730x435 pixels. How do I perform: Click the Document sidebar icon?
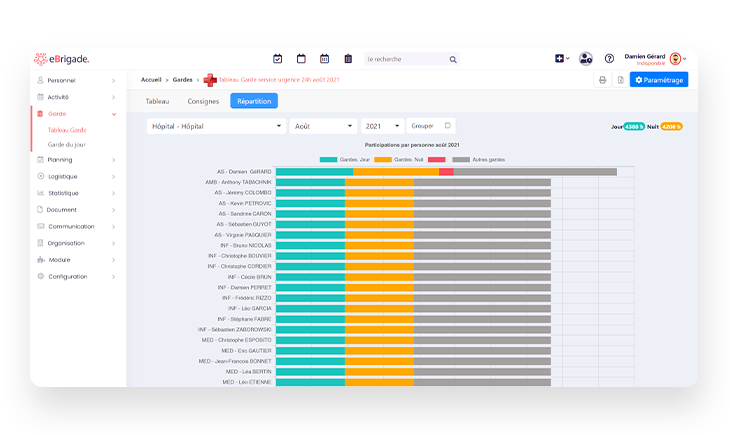coord(40,210)
